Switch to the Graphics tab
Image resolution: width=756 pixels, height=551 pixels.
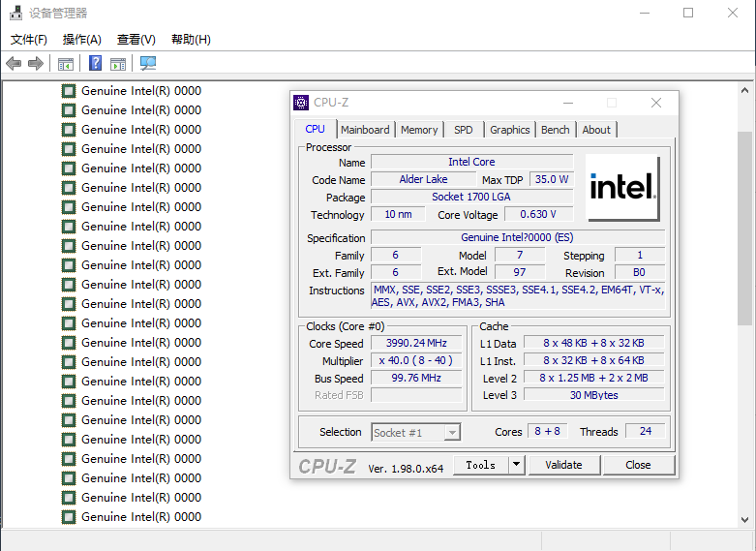pos(509,130)
